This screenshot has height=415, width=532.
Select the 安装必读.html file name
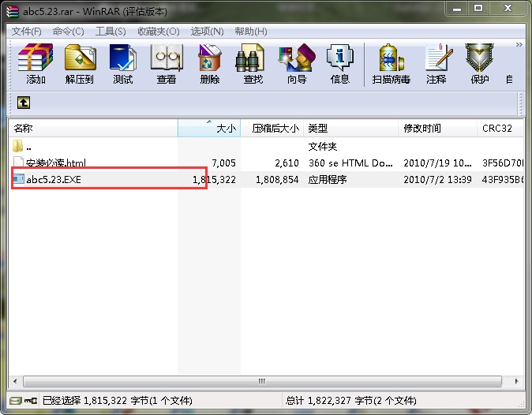[56, 163]
